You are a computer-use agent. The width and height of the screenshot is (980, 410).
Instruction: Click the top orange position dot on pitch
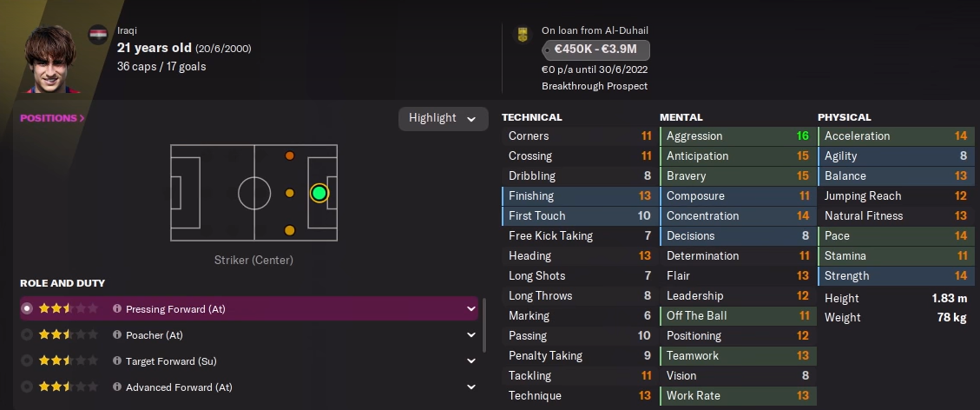289,156
